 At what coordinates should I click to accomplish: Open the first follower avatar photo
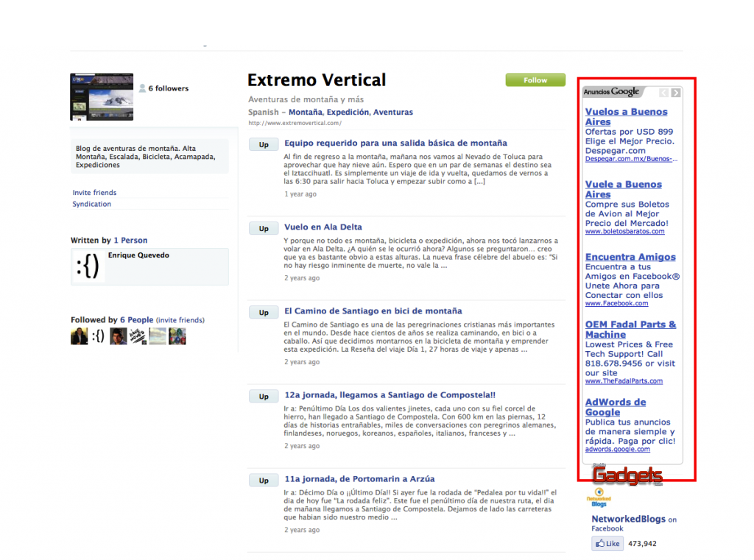79,336
